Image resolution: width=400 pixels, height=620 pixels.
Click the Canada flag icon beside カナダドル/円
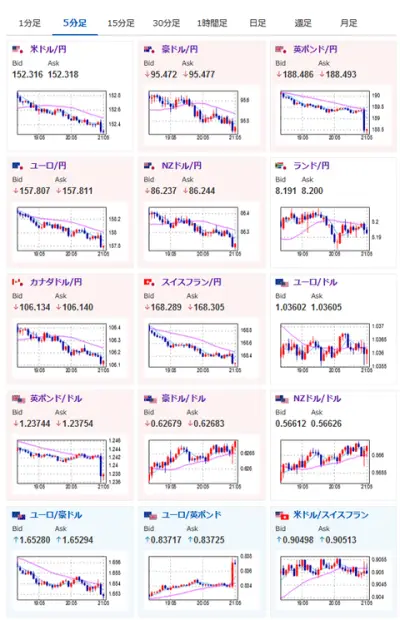(18, 282)
